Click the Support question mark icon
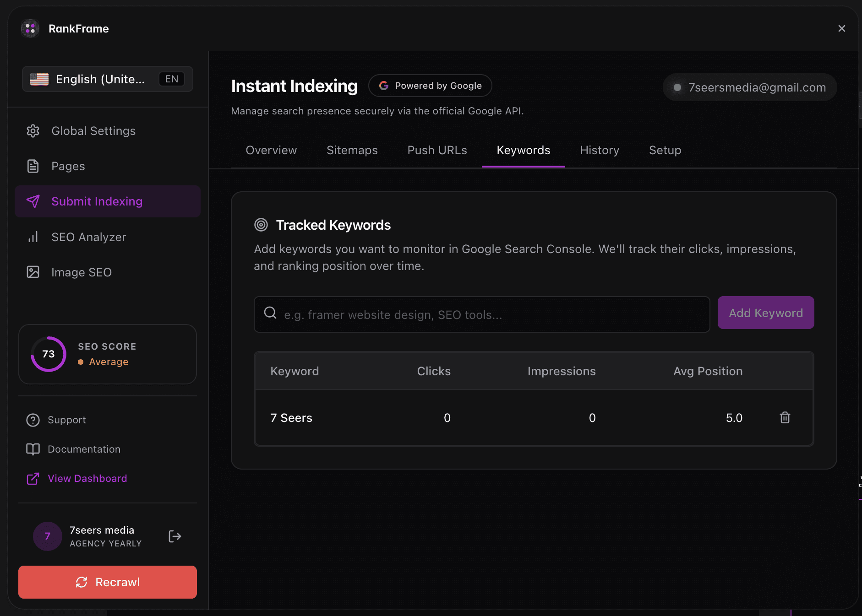 (x=33, y=420)
